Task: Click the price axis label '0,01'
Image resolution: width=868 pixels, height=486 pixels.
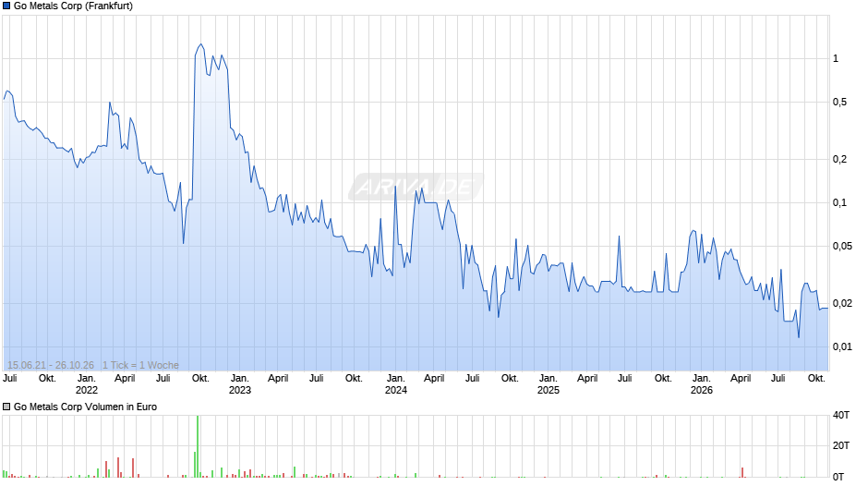Action: [842, 346]
